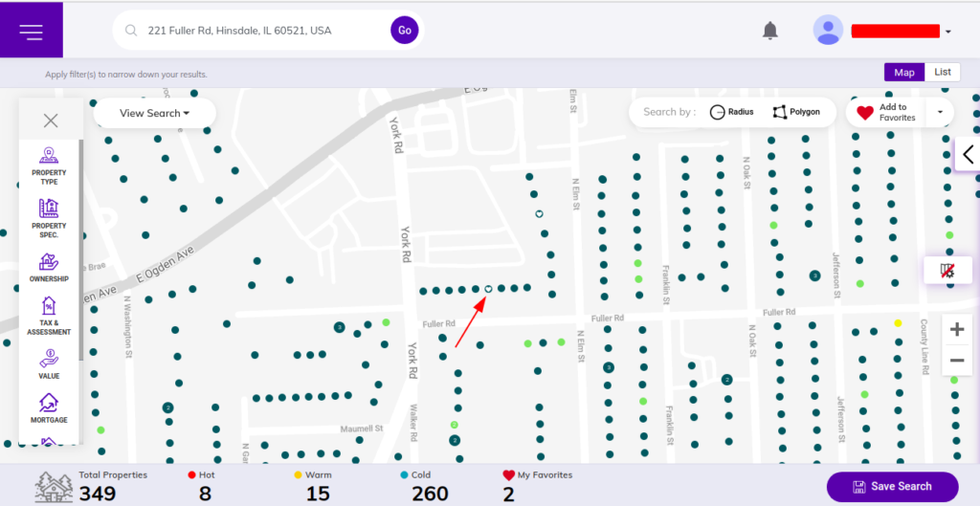Click the Cold properties count
The width and height of the screenshot is (980, 506).
coord(430,495)
